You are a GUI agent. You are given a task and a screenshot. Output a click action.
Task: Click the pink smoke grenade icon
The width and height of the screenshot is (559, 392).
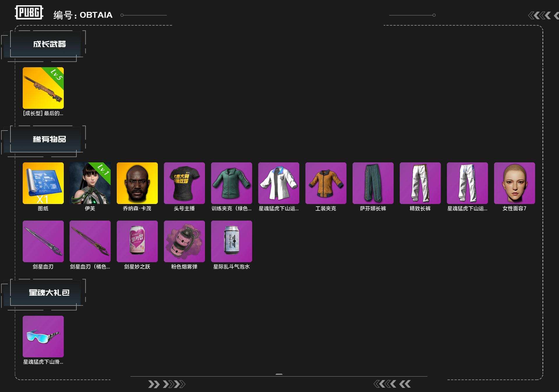[184, 241]
